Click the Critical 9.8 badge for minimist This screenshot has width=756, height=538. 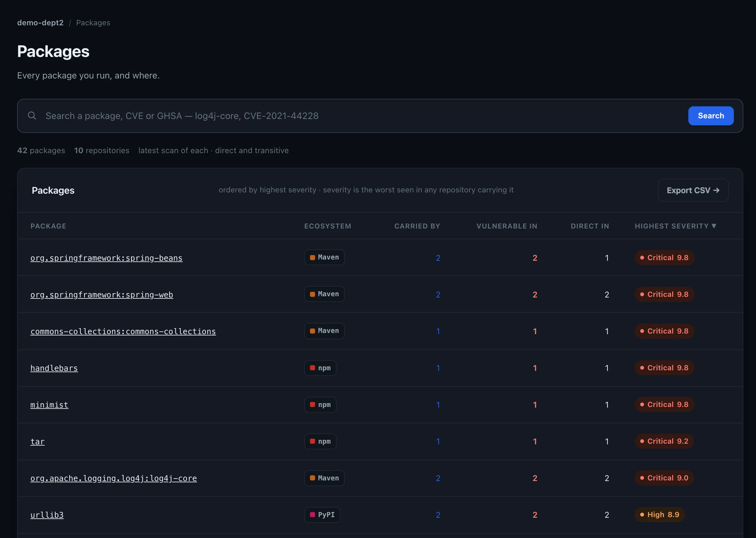coord(664,405)
